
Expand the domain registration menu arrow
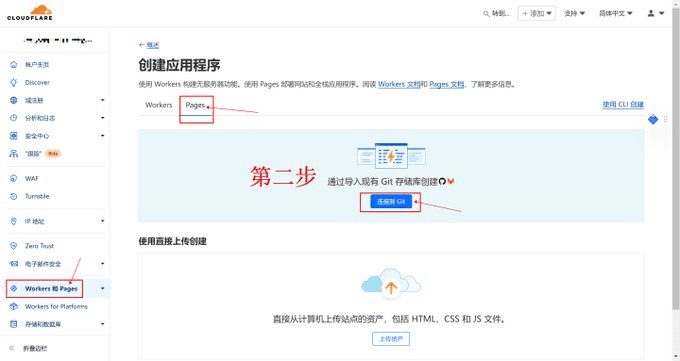[103, 100]
